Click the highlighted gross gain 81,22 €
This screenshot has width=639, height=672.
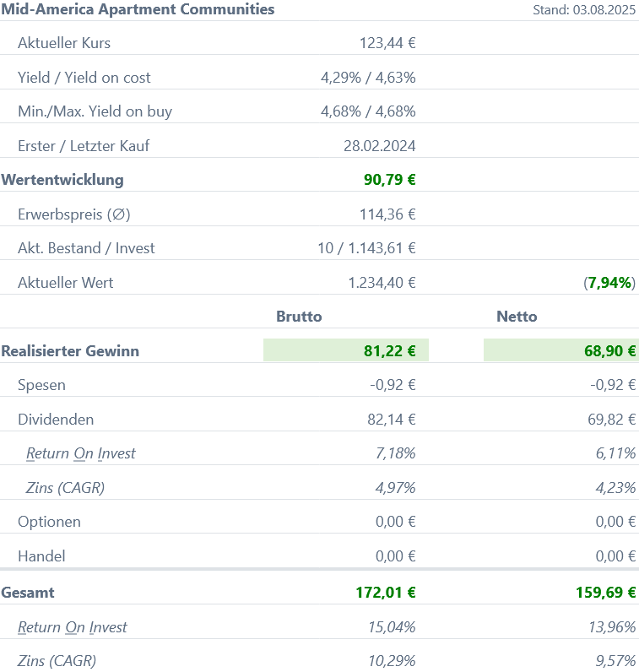coord(389,351)
